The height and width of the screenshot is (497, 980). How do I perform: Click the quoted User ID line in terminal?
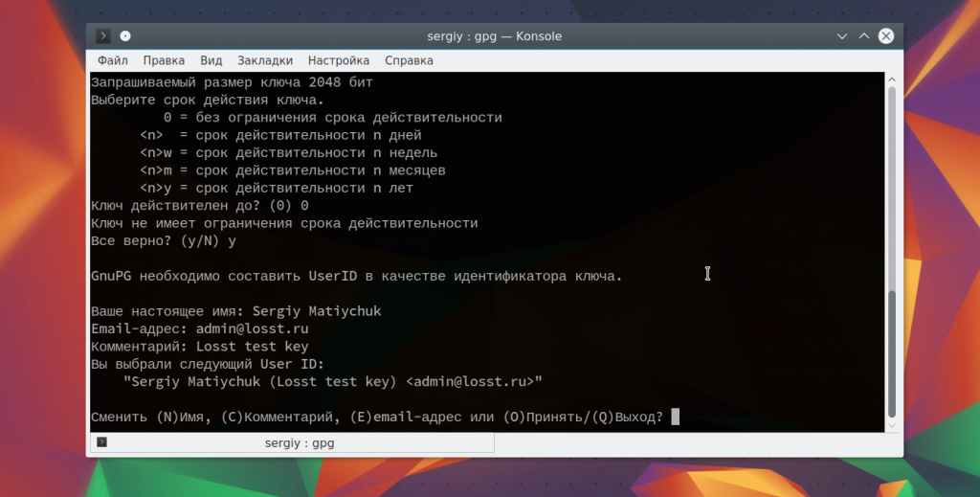[x=333, y=382]
